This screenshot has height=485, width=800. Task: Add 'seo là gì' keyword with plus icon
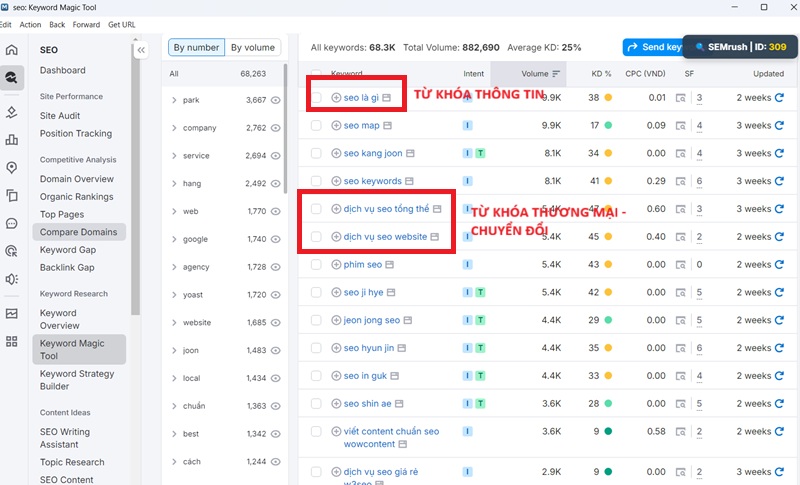pyautogui.click(x=336, y=97)
